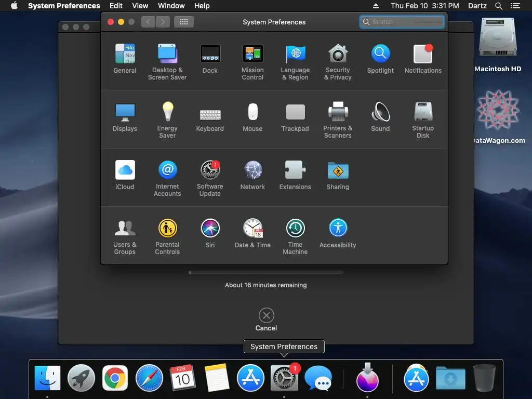This screenshot has height=399, width=532.
Task: Open Printers & Scanners preferences
Action: (x=338, y=120)
